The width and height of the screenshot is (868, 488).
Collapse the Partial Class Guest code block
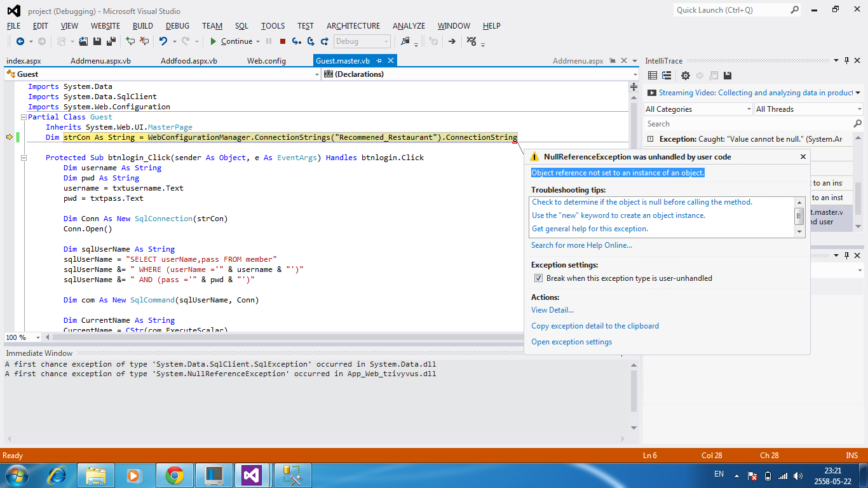point(24,117)
